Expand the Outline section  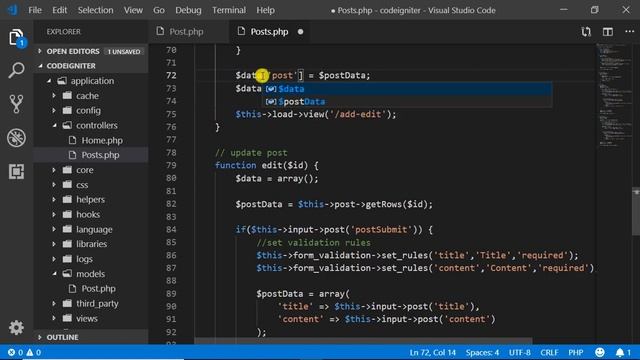click(x=91, y=337)
